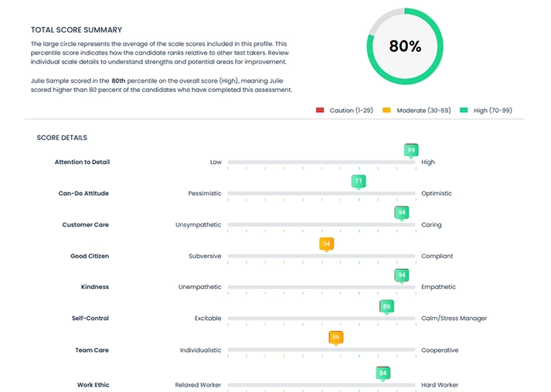Viewport: 551px width, 392px height.
Task: Click the Customer Care scale name
Action: click(x=86, y=225)
